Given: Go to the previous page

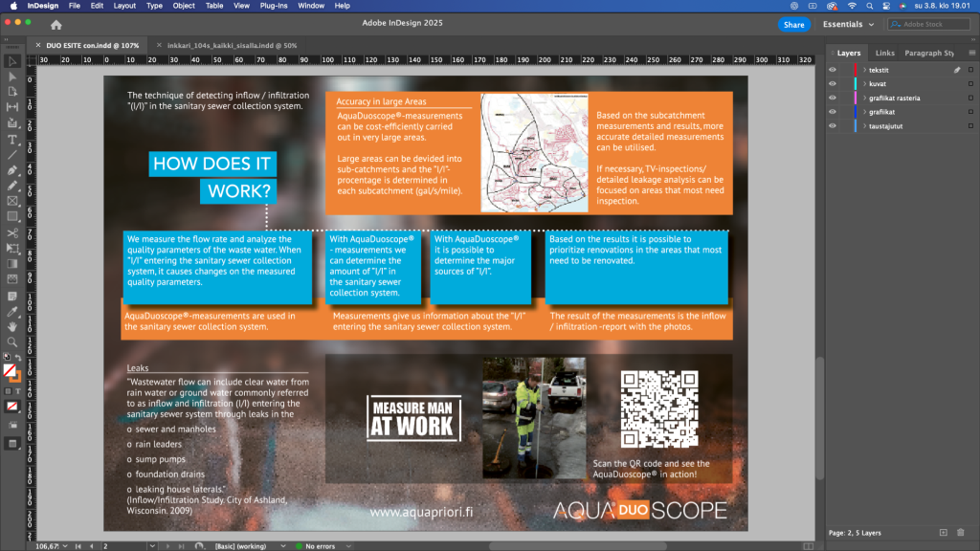Looking at the screenshot, I should (92, 546).
